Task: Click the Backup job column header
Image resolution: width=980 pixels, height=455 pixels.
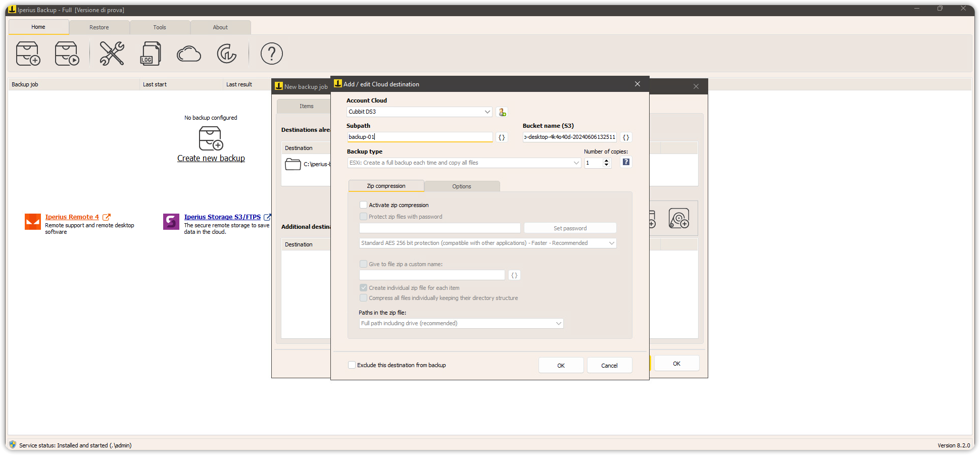Action: (x=74, y=84)
